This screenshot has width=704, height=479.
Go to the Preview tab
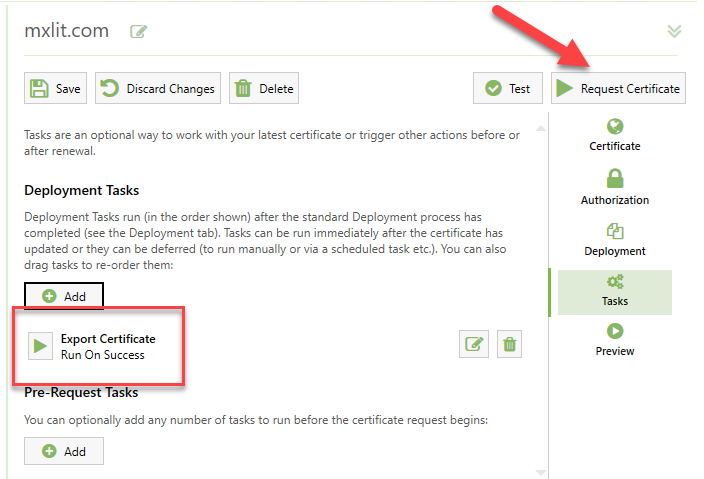(614, 340)
